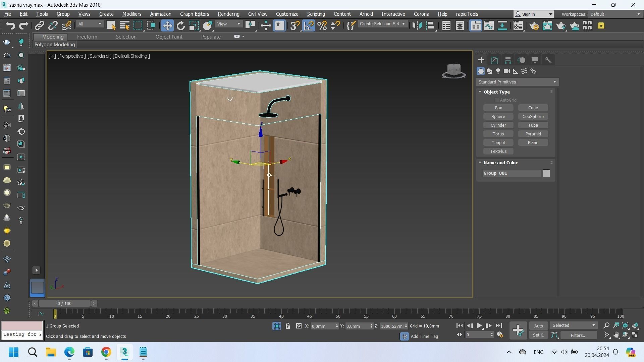Click the Undo arrow icon
The width and height of the screenshot is (644, 362).
pyautogui.click(x=10, y=26)
